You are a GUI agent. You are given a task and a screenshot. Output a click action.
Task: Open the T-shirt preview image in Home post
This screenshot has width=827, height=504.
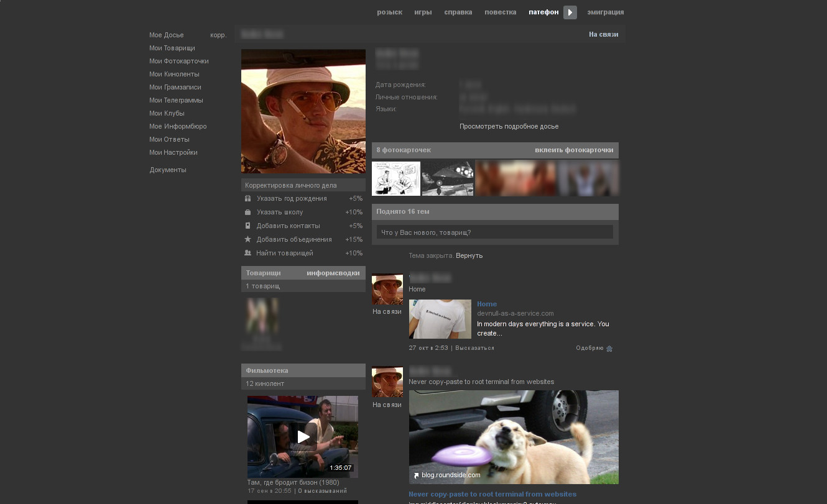pyautogui.click(x=440, y=319)
